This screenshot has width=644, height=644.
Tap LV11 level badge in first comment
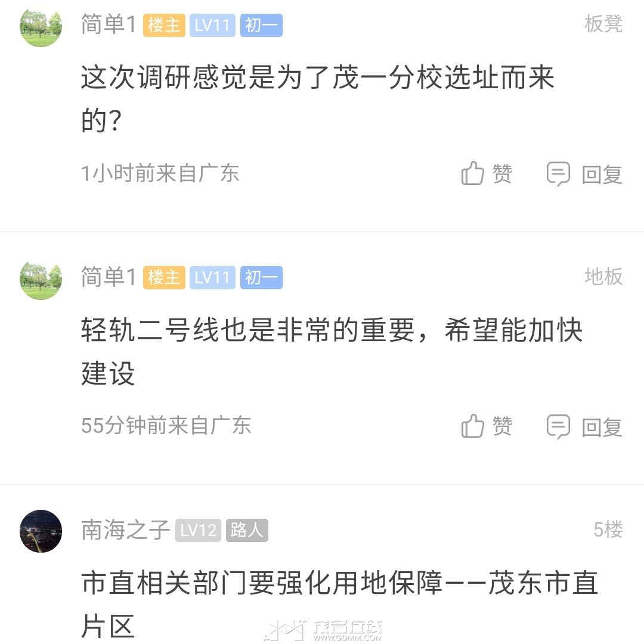pos(212,26)
